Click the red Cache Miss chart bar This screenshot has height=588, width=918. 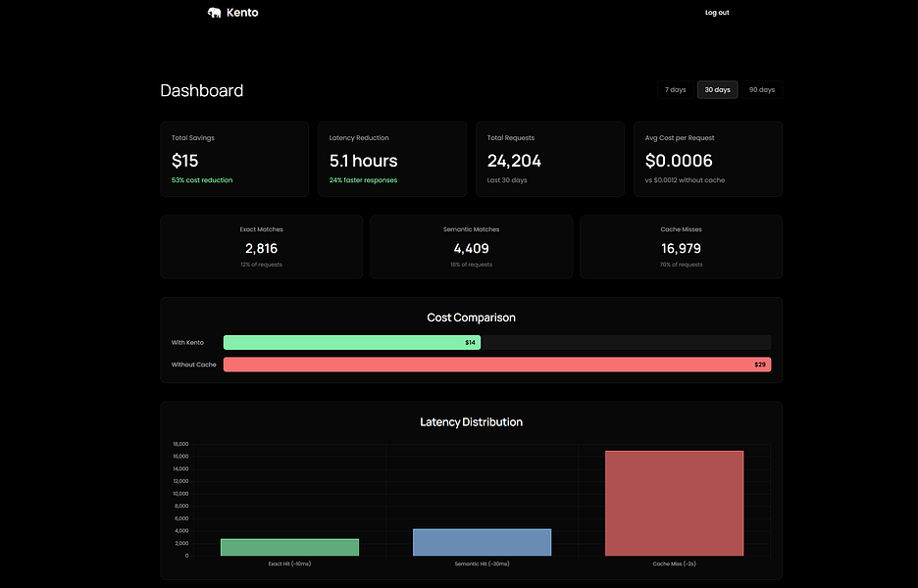(x=675, y=503)
